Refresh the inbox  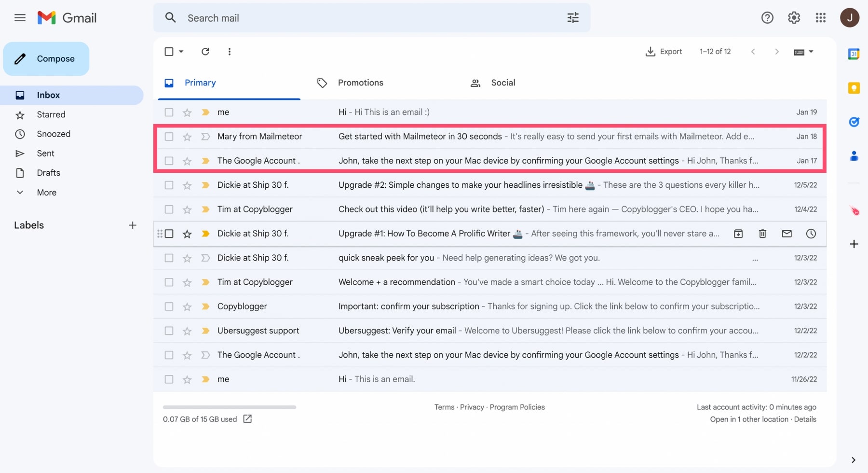(205, 52)
